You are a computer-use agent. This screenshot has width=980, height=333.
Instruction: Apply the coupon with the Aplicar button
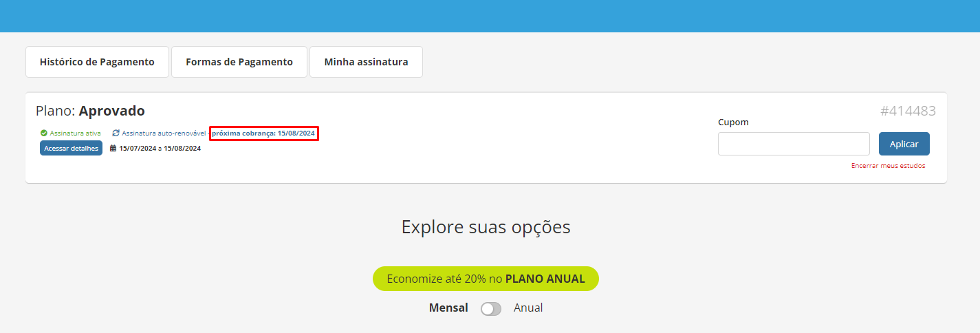coord(904,144)
